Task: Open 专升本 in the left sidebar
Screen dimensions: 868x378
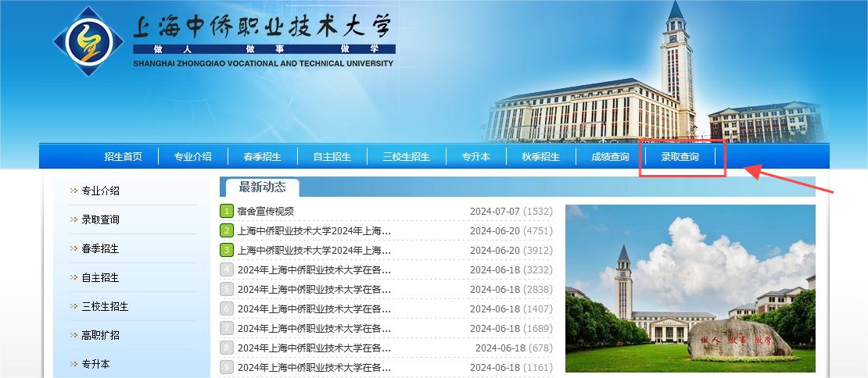Action: pos(96,364)
